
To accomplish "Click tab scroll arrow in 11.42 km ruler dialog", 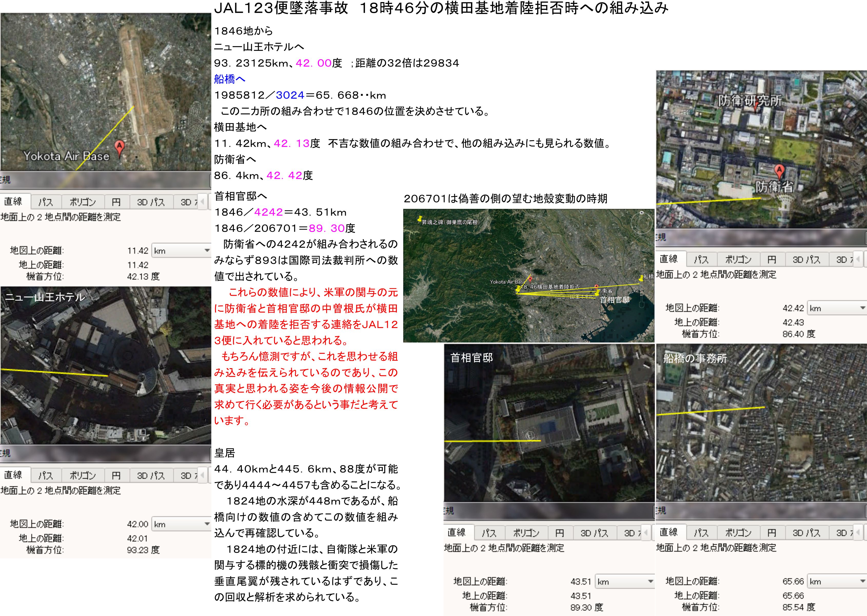I will pyautogui.click(x=203, y=201).
